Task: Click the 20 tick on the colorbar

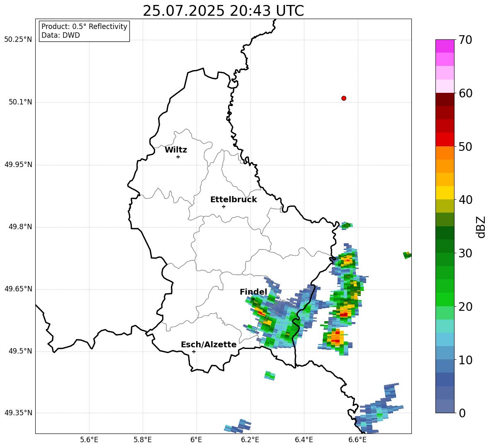Action: (465, 307)
